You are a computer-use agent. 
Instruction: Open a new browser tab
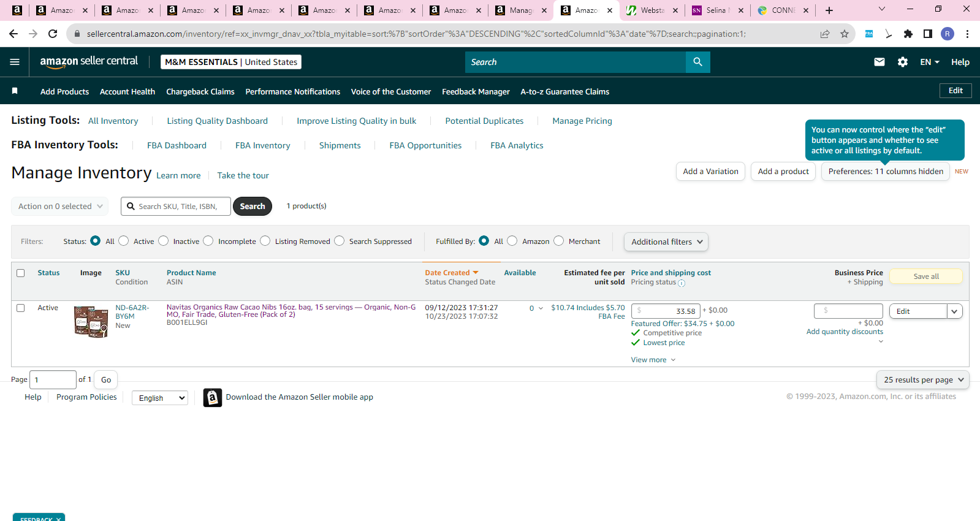click(829, 10)
